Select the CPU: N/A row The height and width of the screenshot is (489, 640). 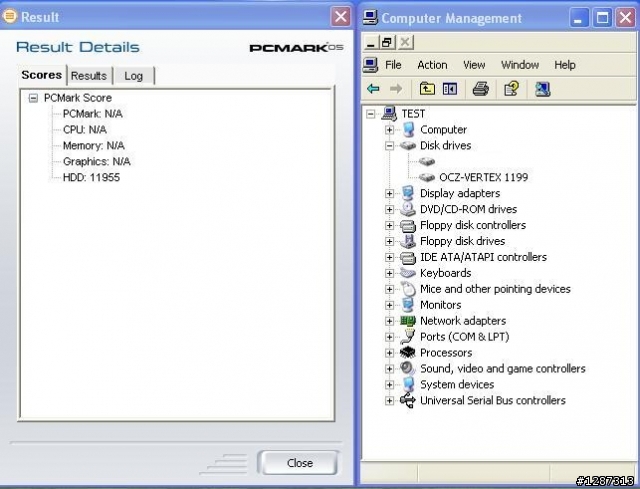click(85, 130)
